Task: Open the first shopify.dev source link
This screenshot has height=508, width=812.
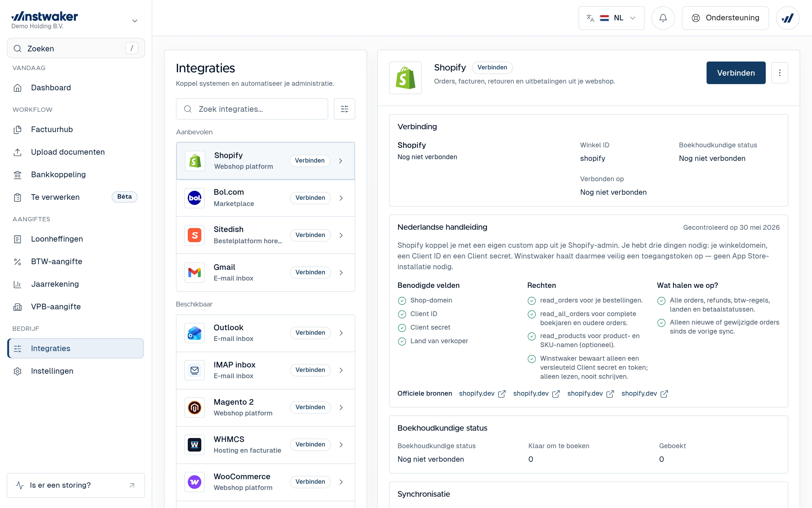Action: (482, 394)
